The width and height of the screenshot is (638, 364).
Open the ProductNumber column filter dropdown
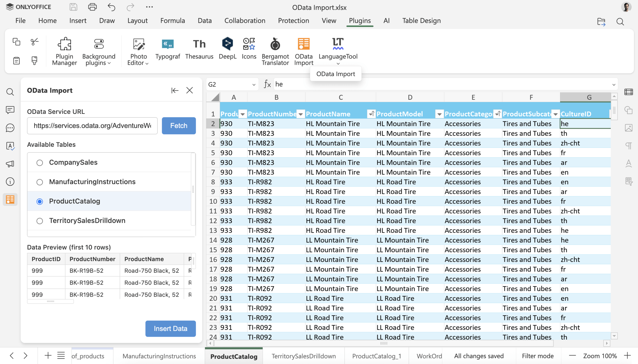300,114
